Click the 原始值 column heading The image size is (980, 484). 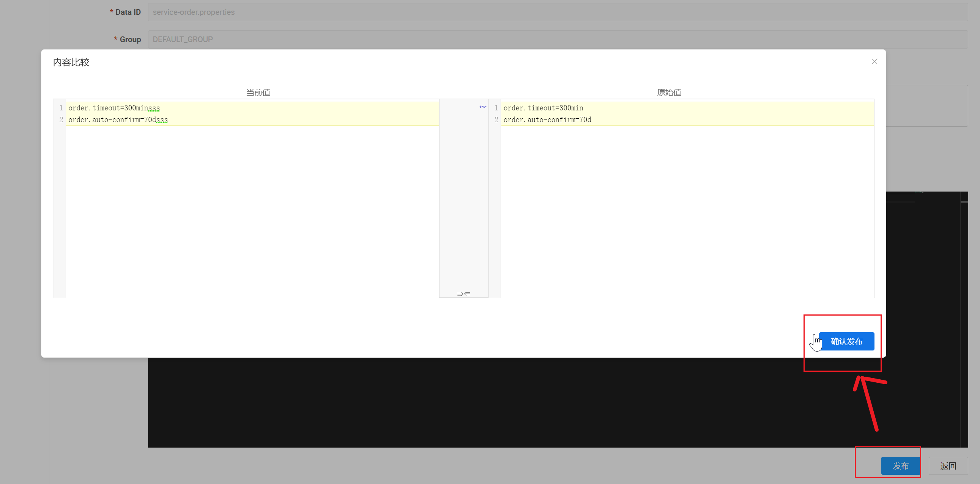click(668, 93)
